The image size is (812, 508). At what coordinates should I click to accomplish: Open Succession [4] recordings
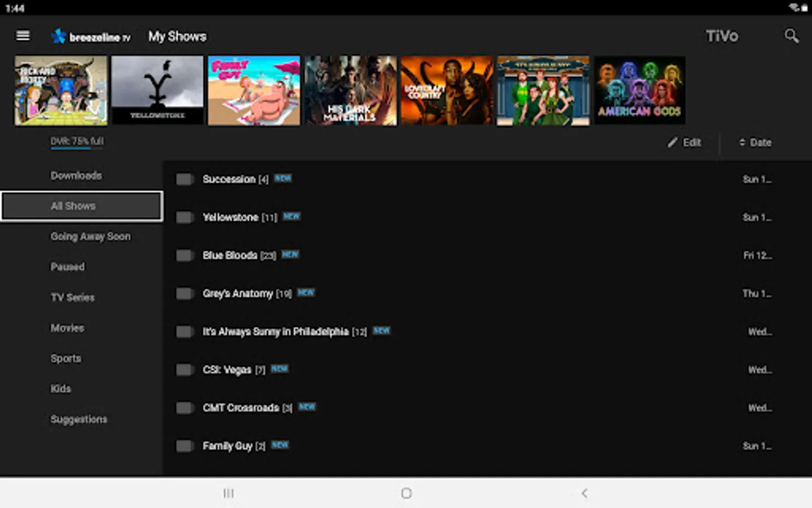pyautogui.click(x=236, y=179)
